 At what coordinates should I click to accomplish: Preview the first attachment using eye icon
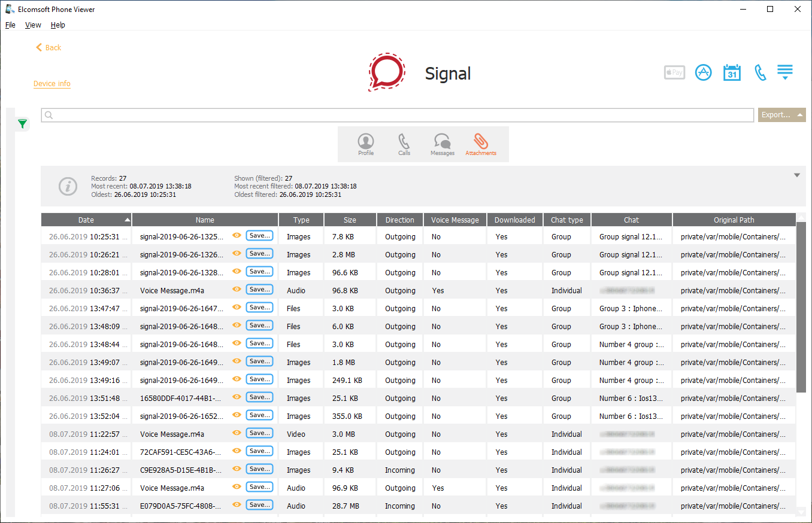coord(237,236)
